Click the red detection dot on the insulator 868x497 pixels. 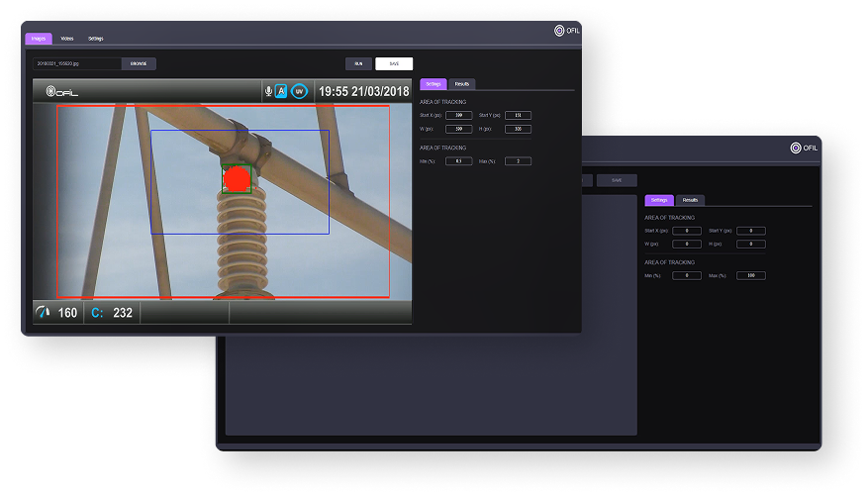click(x=237, y=179)
